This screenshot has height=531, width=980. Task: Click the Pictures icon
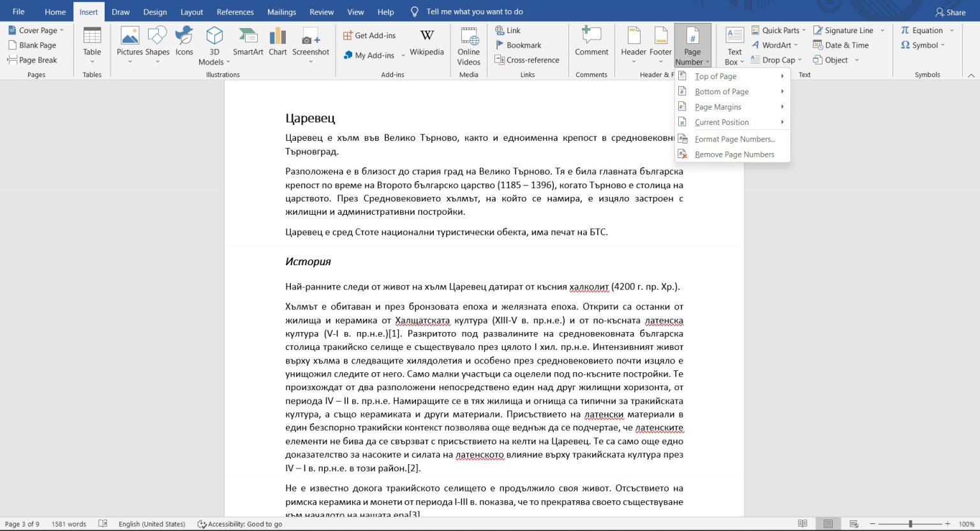pos(130,42)
